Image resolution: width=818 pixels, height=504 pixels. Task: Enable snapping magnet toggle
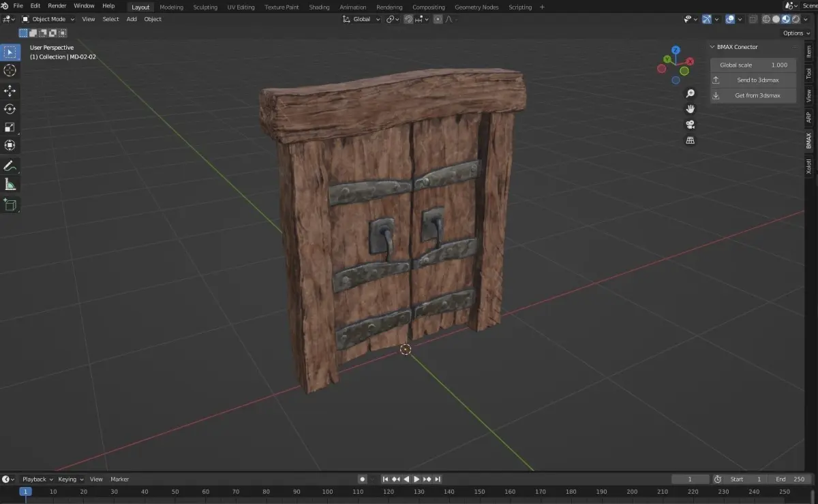[408, 19]
